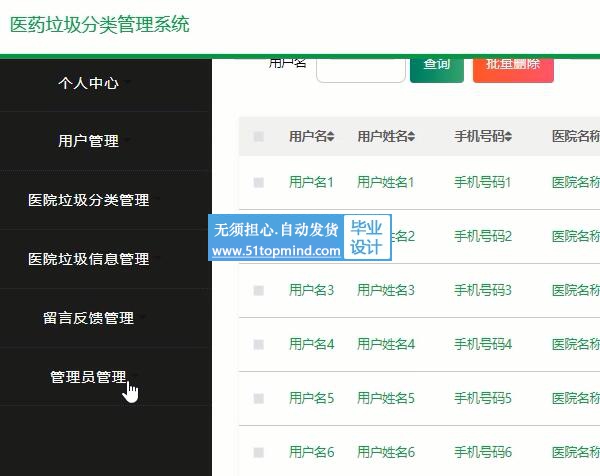Viewport: 600px width, 476px height.
Task: Expand 医院垃圾分类管理 in the sidebar
Action: point(88,200)
